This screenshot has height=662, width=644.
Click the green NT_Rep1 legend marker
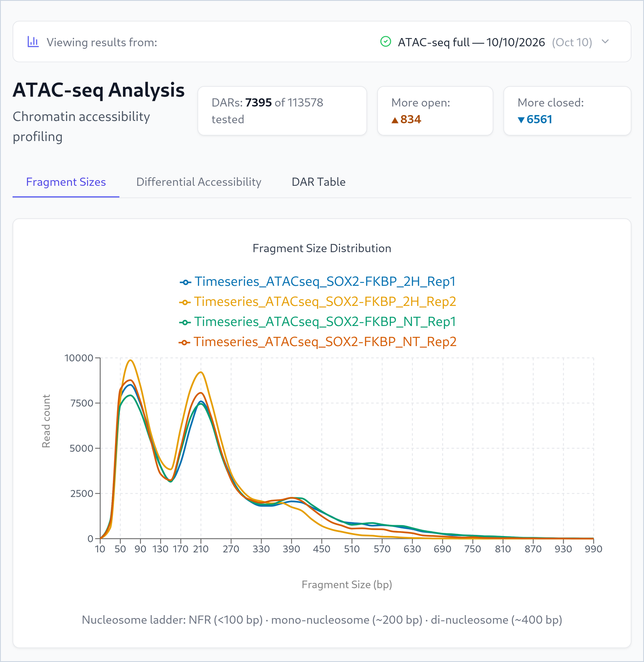185,323
